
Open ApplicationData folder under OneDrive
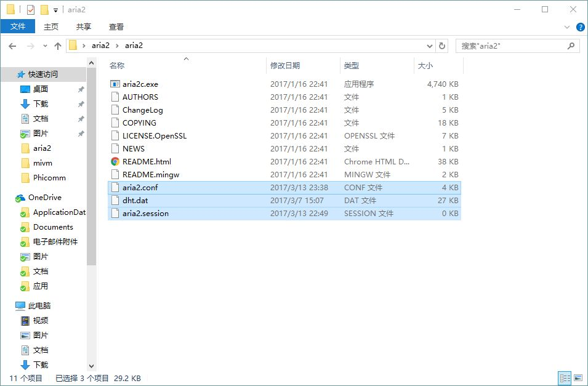click(52, 212)
